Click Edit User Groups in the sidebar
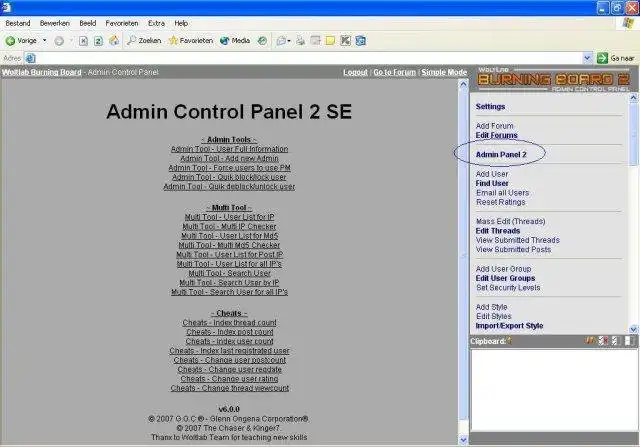The image size is (640, 447). click(505, 278)
